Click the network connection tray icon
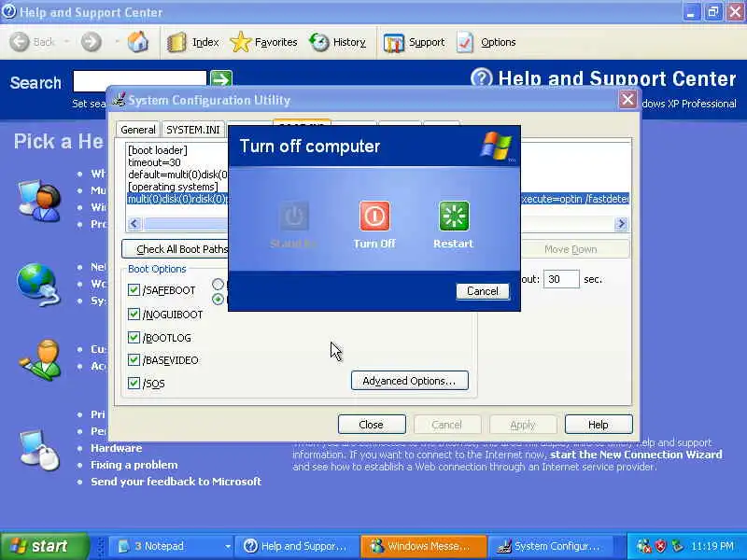 click(x=677, y=546)
